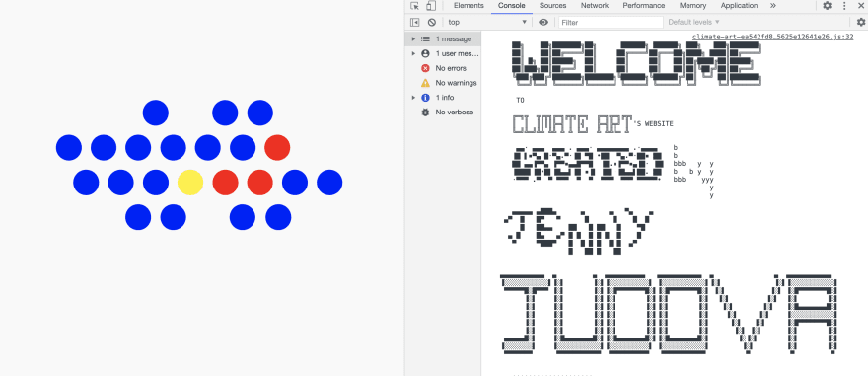Viewport: 868px width, 376px height.
Task: Activate the inspect element picker icon
Action: click(x=414, y=6)
